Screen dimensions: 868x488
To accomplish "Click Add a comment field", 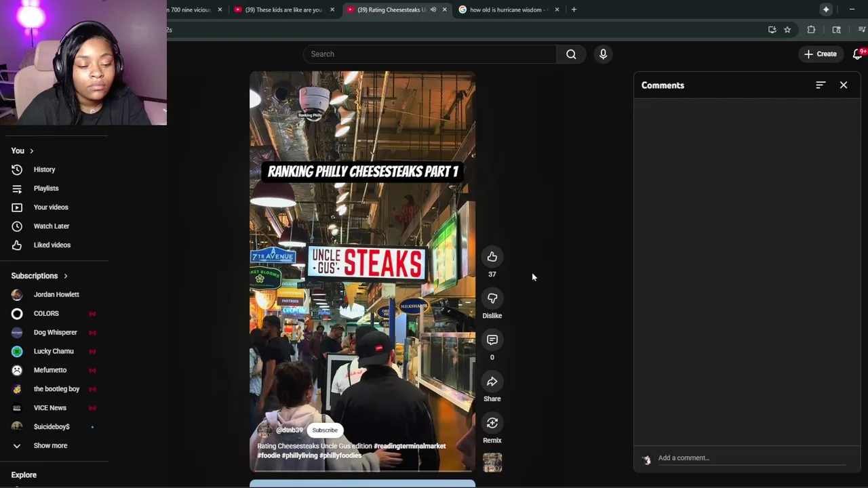I will [751, 458].
